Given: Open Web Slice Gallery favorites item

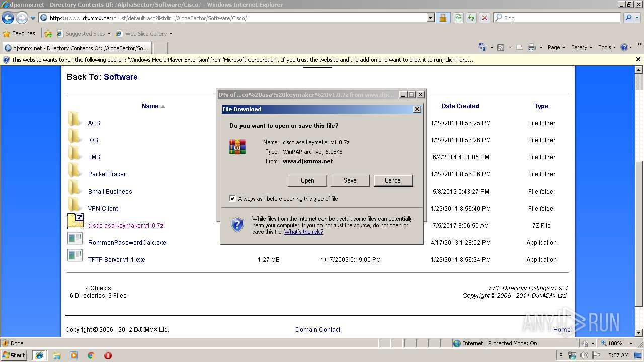Looking at the screenshot, I should (x=144, y=34).
